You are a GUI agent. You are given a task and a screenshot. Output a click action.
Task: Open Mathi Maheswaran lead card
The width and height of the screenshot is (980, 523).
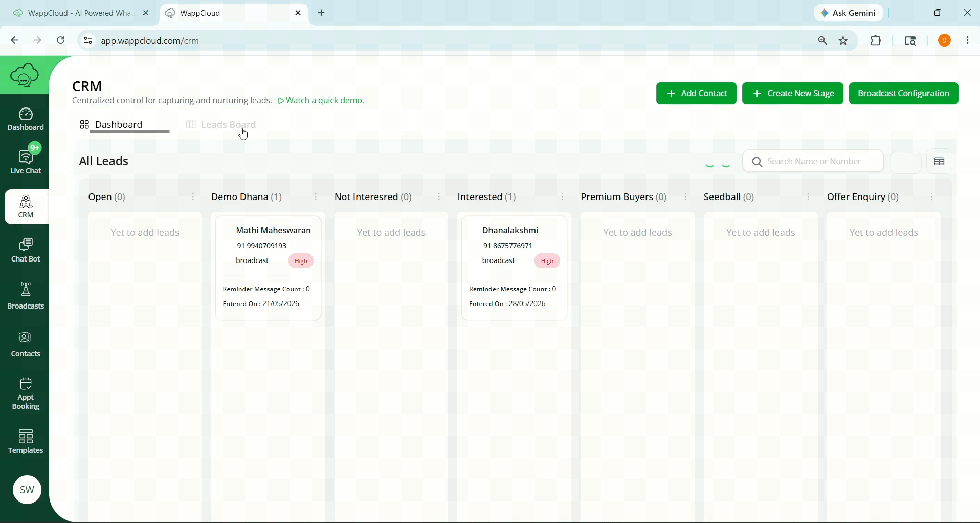pyautogui.click(x=269, y=268)
